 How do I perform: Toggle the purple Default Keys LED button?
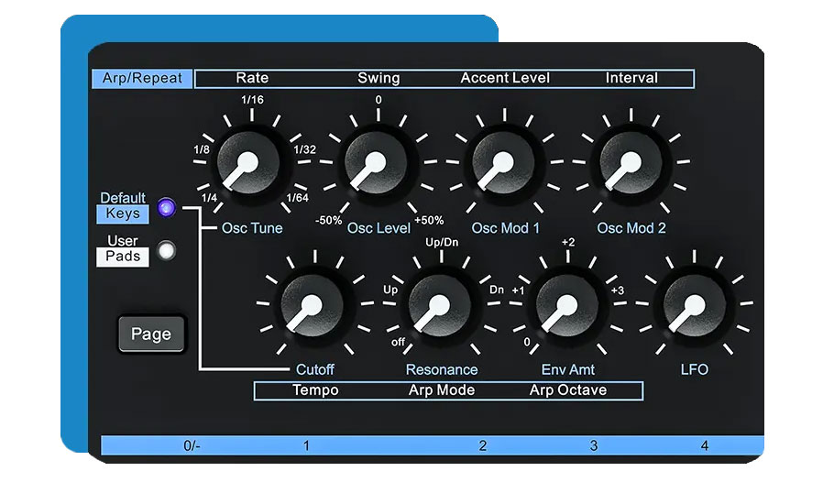166,208
